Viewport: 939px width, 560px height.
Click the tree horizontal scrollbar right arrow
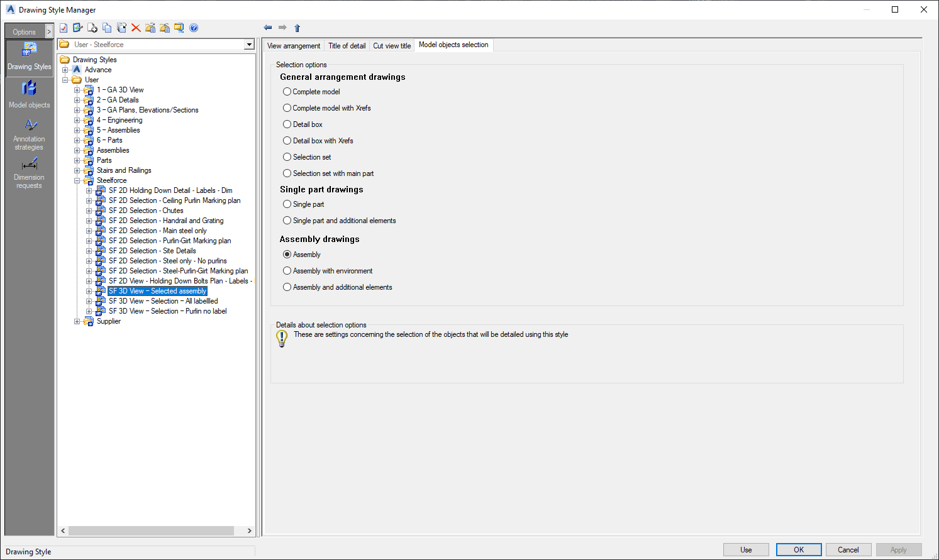(249, 531)
